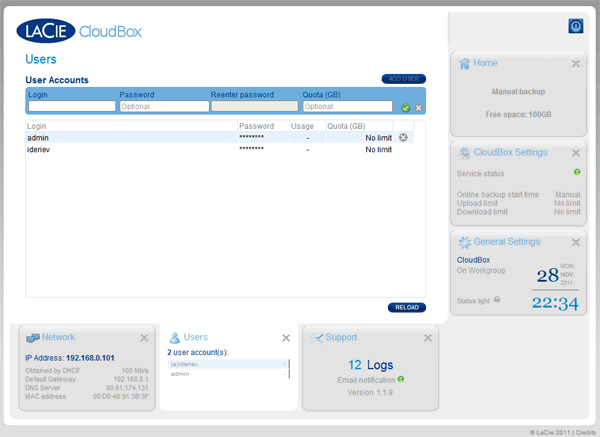Click the Credits link in footer

tap(585, 432)
